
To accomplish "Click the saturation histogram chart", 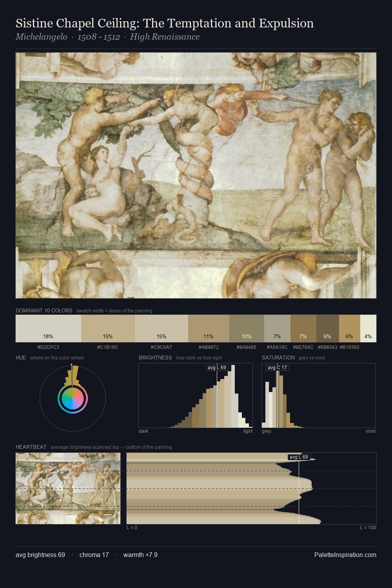I will (319, 395).
